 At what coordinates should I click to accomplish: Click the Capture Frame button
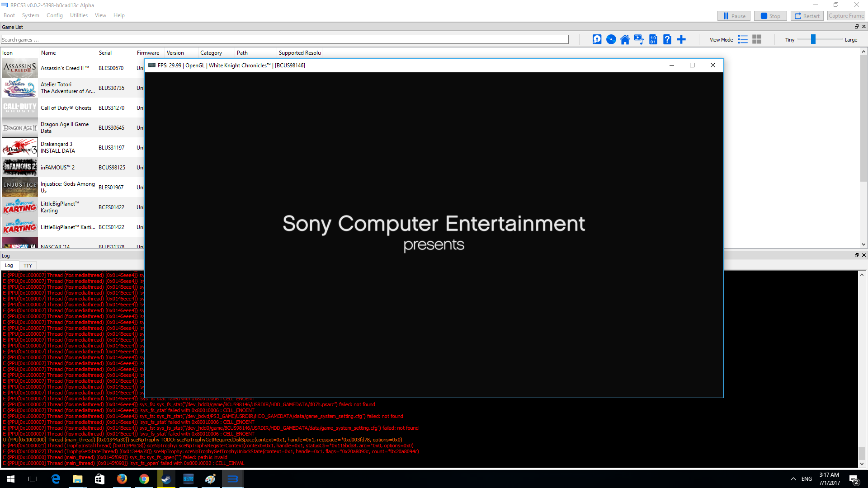846,16
